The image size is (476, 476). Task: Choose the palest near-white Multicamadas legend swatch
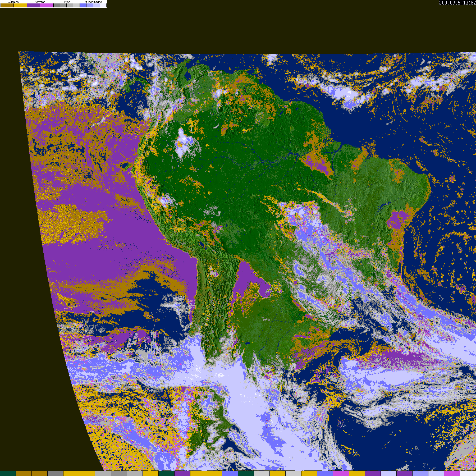[x=103, y=6]
